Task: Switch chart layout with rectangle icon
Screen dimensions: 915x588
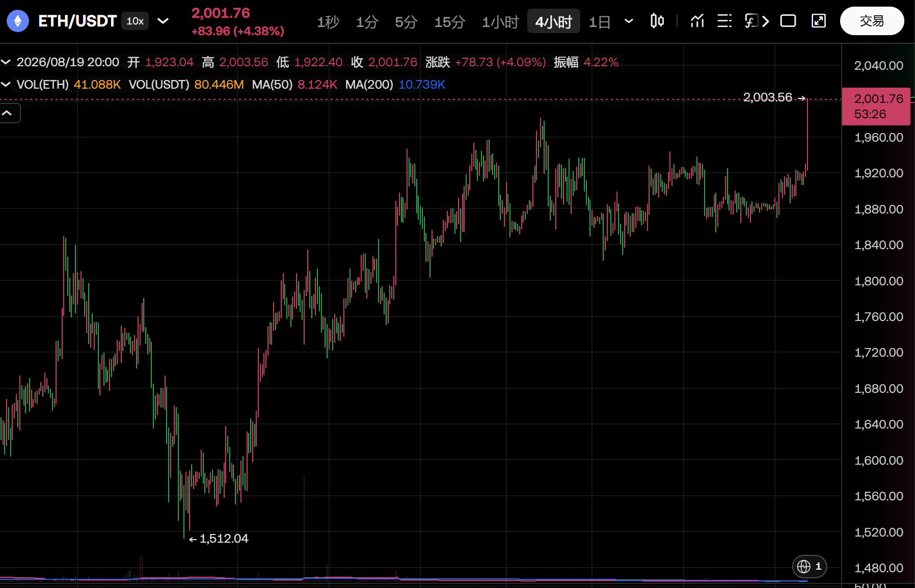Action: [788, 21]
